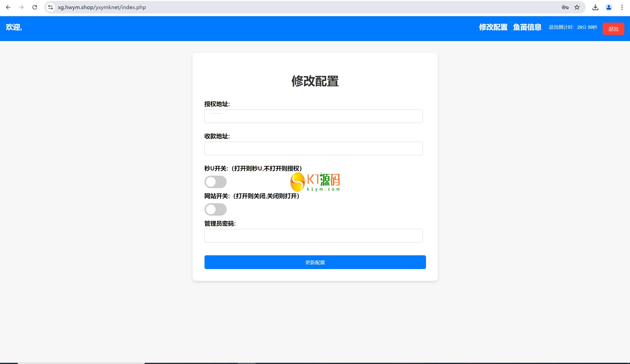630x364 pixels.
Task: Submit with 更新配置 button
Action: [x=315, y=262]
